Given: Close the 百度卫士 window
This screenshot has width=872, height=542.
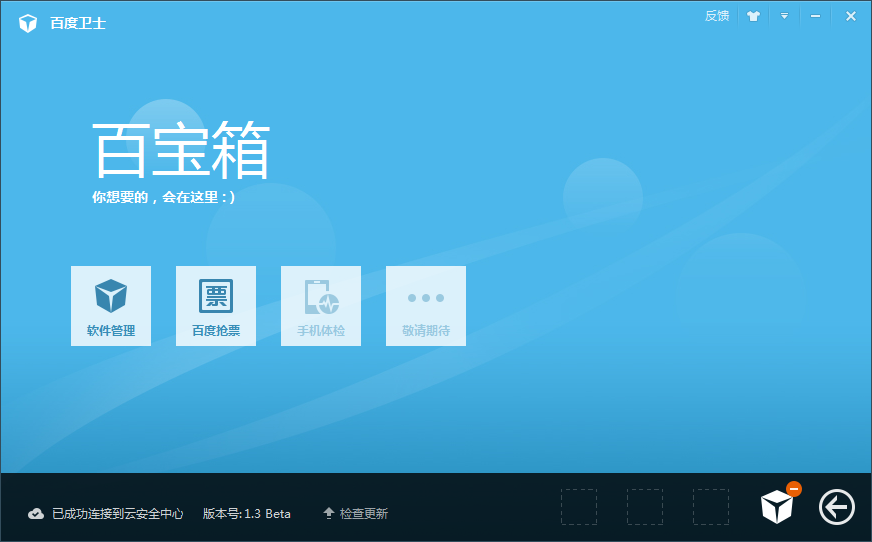Looking at the screenshot, I should 850,16.
